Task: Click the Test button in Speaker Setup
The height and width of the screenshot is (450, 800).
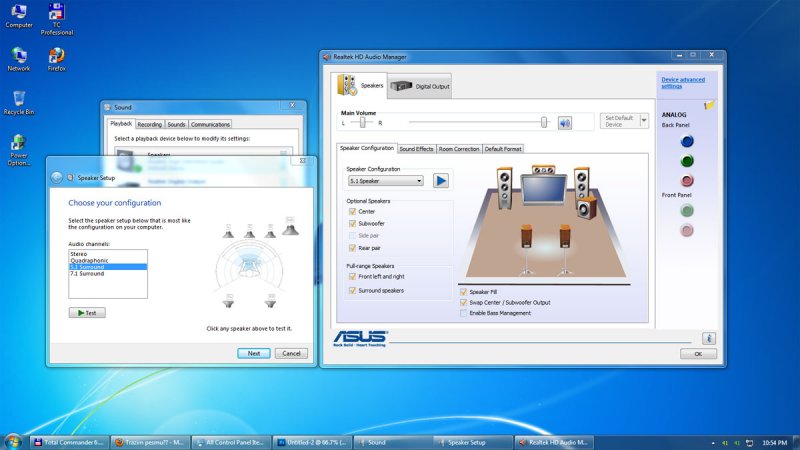Action: (x=87, y=313)
